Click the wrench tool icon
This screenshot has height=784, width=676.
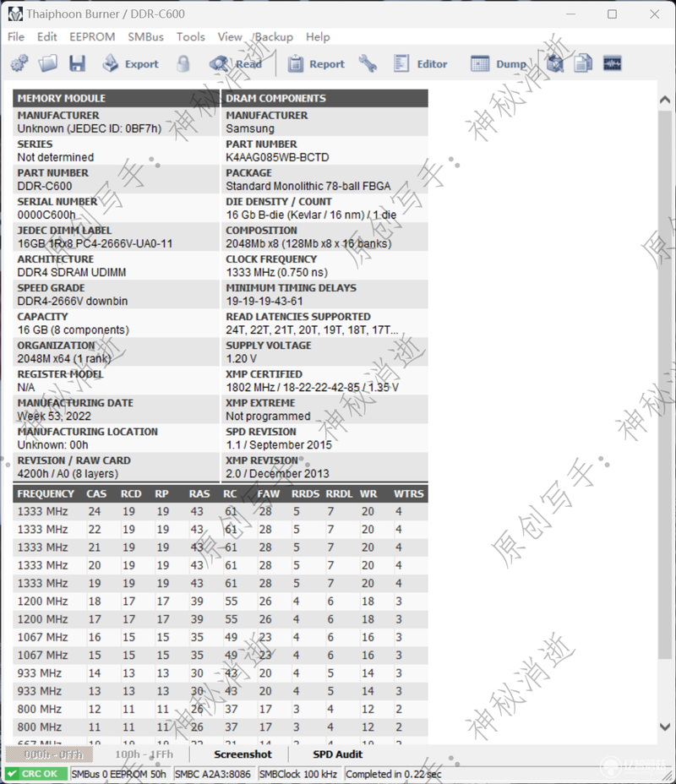(x=368, y=63)
